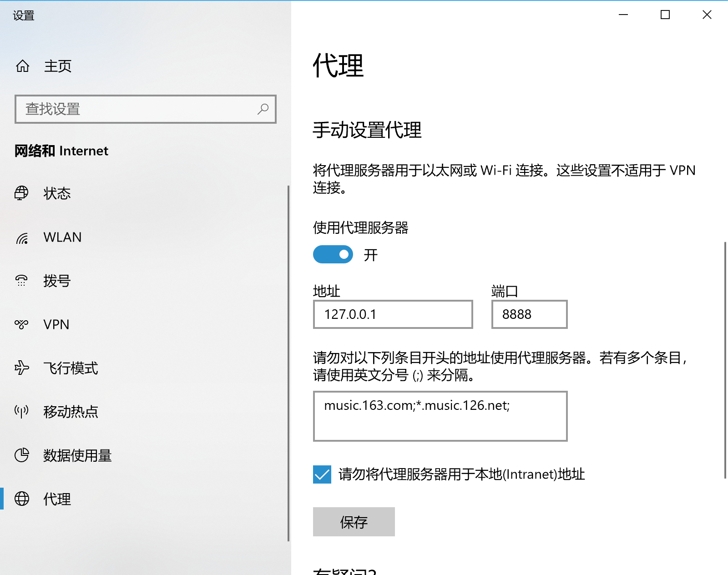Viewport: 728px width, 575px height.
Task: Click the right-side page scrollbar
Action: (x=725, y=360)
